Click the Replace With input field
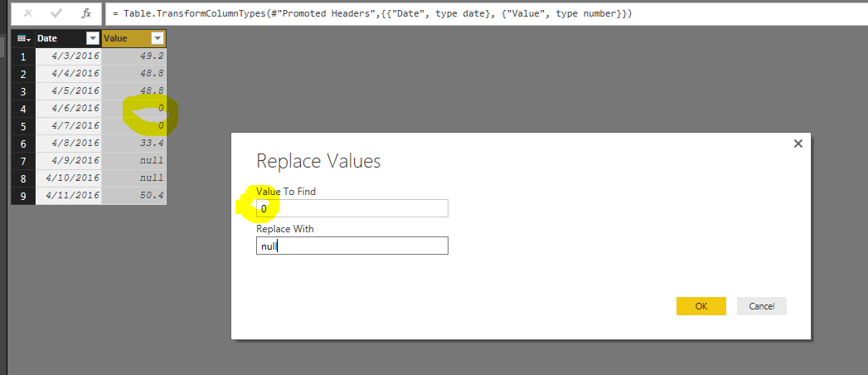 pos(352,246)
